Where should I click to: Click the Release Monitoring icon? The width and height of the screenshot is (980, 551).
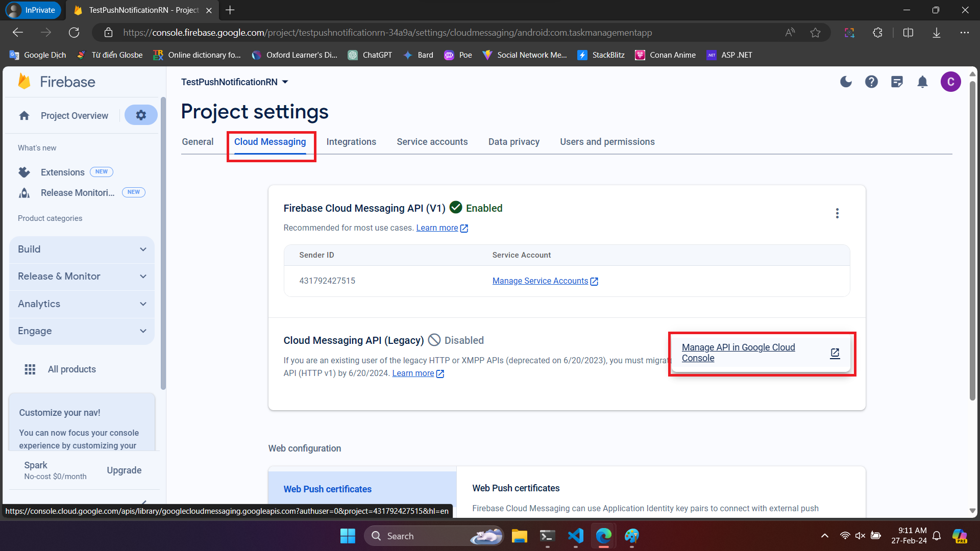click(x=24, y=193)
